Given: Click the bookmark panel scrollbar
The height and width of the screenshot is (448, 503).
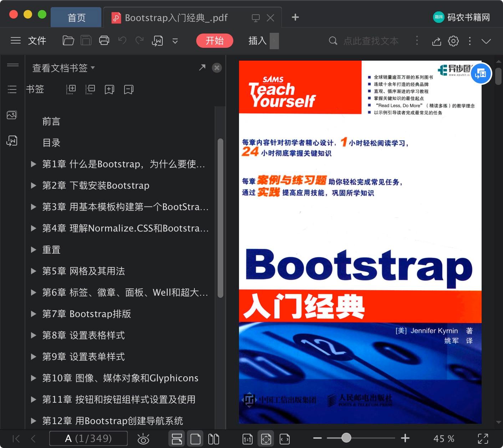Looking at the screenshot, I should (220, 218).
